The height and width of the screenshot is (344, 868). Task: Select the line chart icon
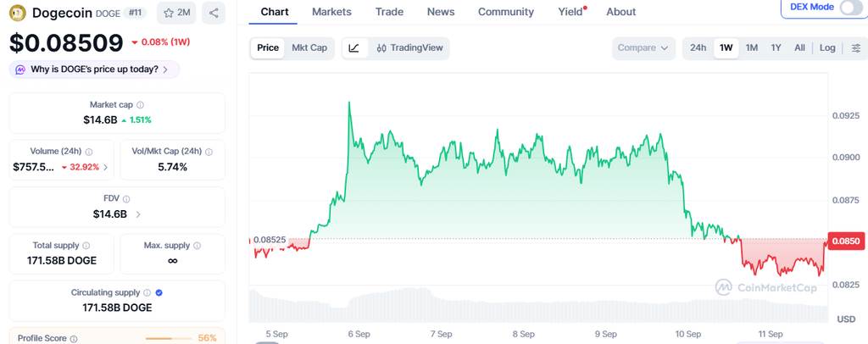coord(354,48)
